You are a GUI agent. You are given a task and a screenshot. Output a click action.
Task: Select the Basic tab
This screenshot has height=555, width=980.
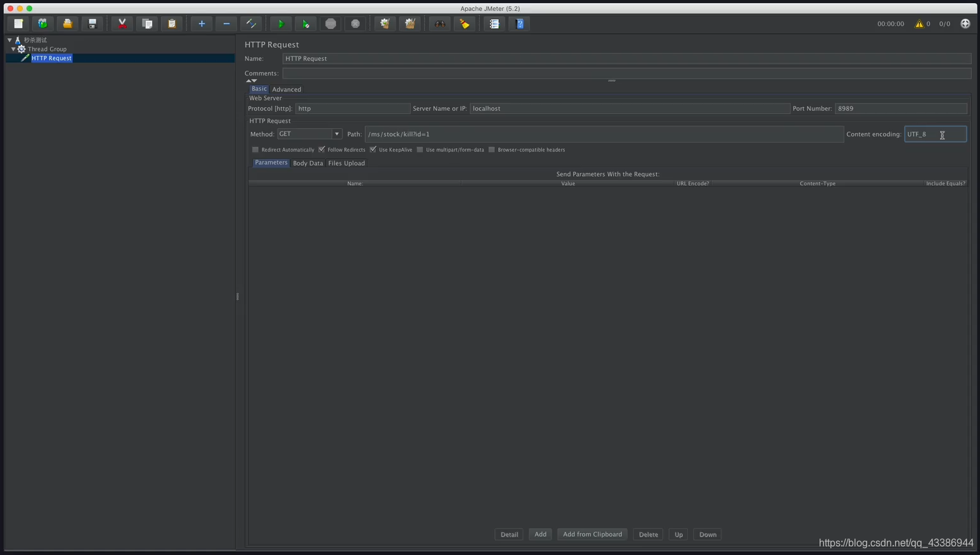pyautogui.click(x=259, y=89)
